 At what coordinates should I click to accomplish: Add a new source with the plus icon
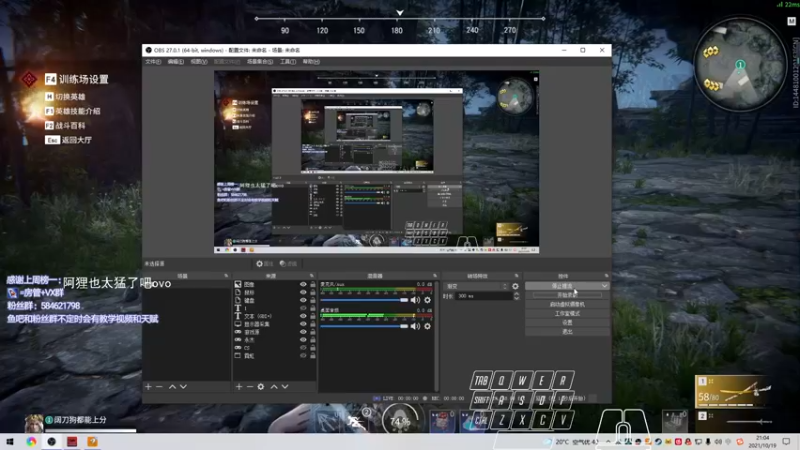[239, 387]
